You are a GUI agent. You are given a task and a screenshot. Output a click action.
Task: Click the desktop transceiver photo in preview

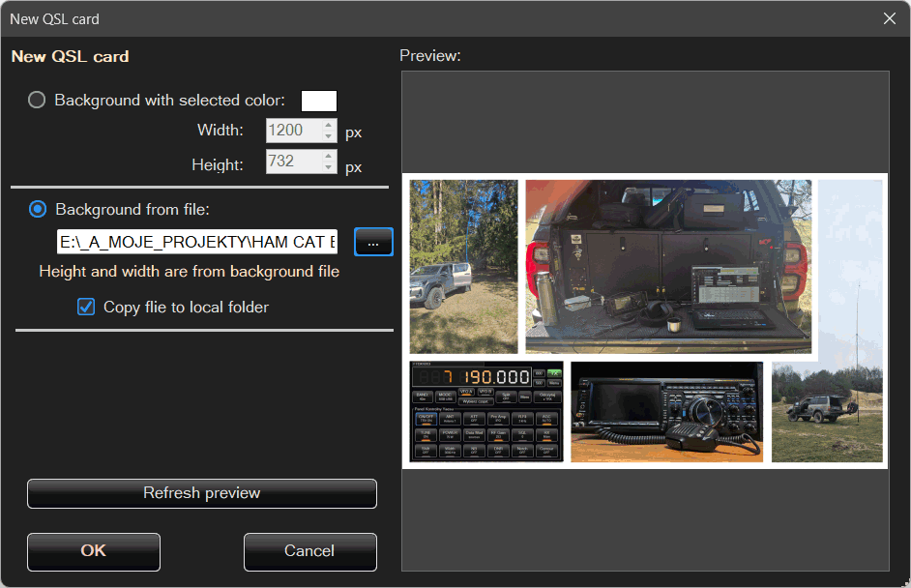coord(666,412)
